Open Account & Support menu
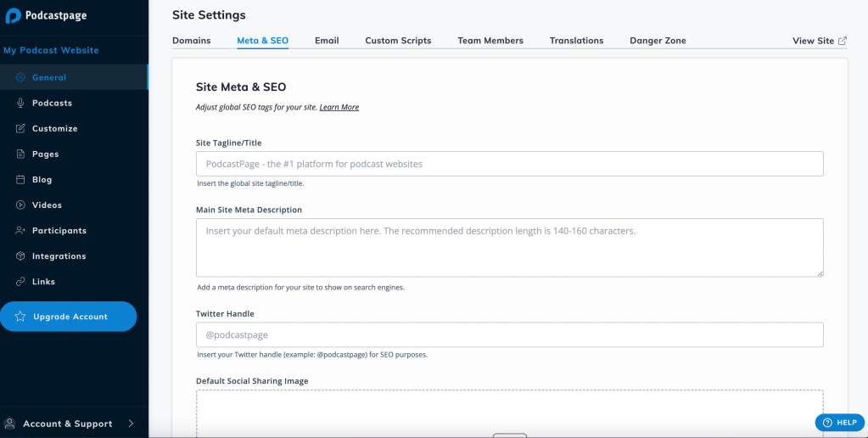 pyautogui.click(x=74, y=424)
